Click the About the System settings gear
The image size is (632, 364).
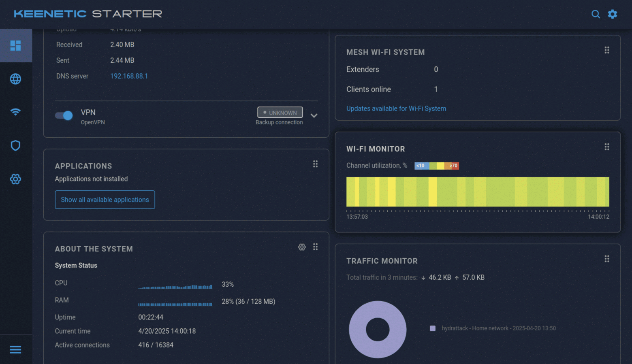tap(302, 247)
